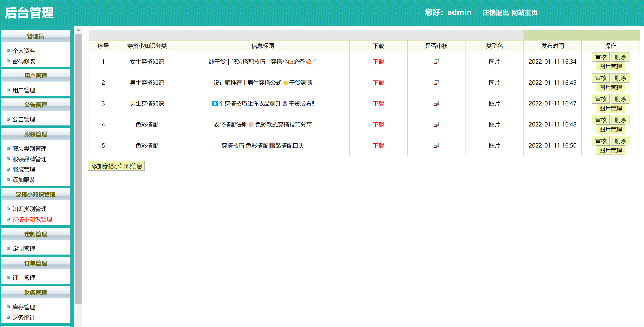Open 订单管理 order management
This screenshot has height=327, width=644.
[x=24, y=277]
